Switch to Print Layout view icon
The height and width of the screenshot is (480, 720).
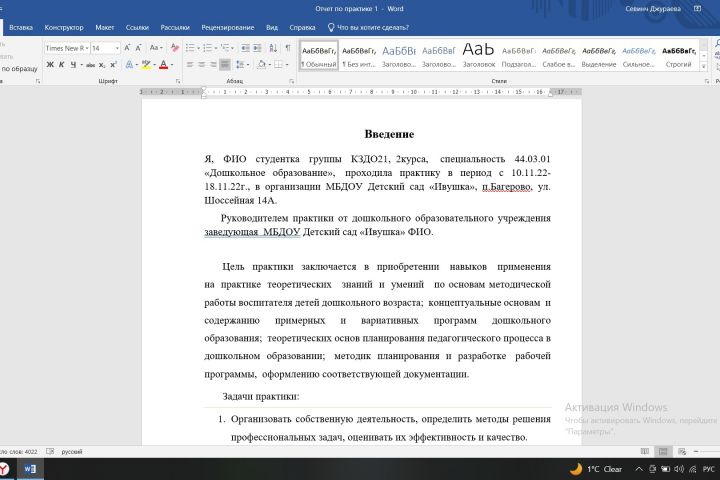pos(663,452)
